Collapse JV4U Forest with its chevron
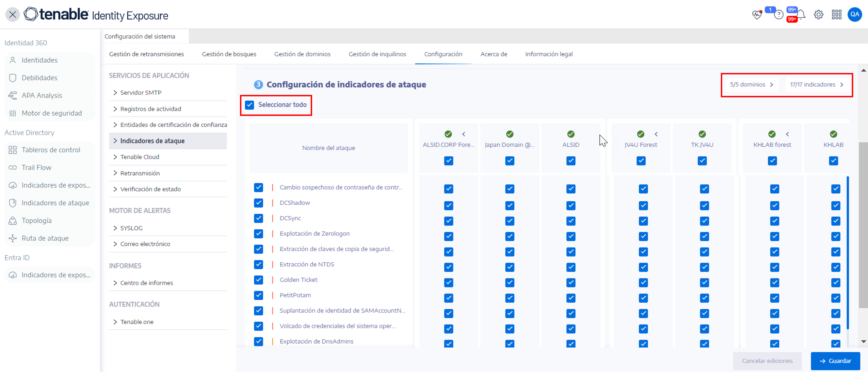 (x=656, y=134)
